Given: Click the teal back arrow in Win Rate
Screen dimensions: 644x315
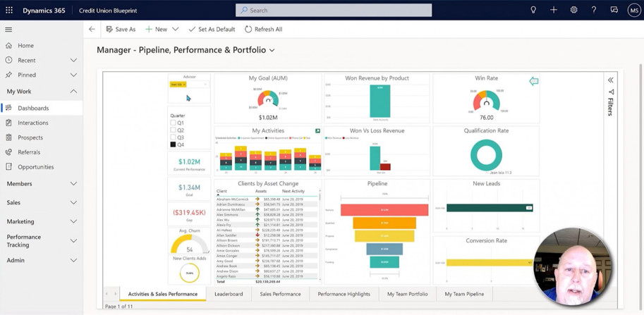Looking at the screenshot, I should point(533,81).
